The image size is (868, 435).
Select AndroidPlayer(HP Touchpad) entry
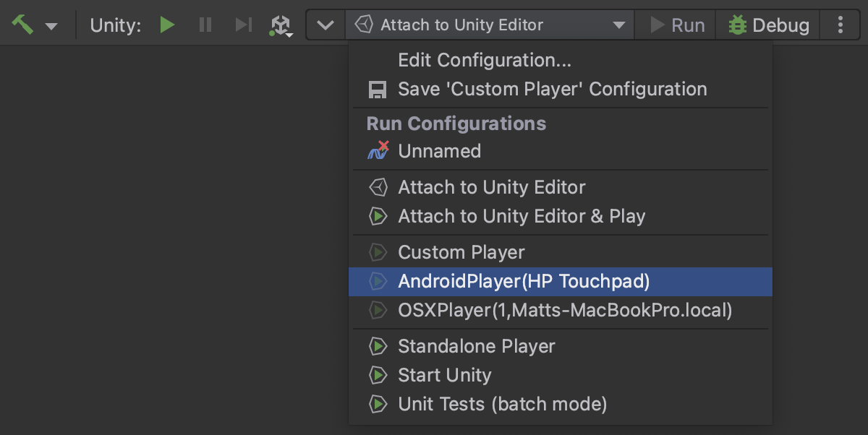click(x=524, y=281)
